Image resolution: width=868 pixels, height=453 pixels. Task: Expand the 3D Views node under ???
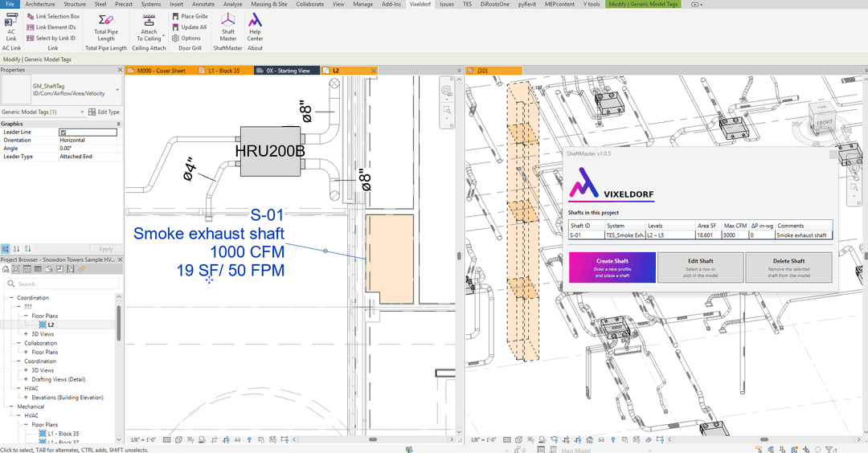pyautogui.click(x=26, y=334)
